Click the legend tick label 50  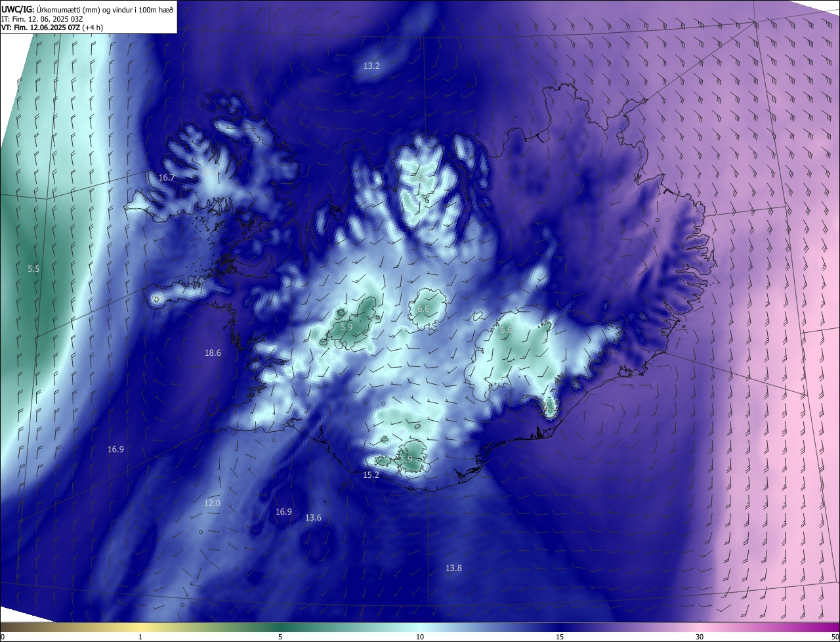coord(835,637)
